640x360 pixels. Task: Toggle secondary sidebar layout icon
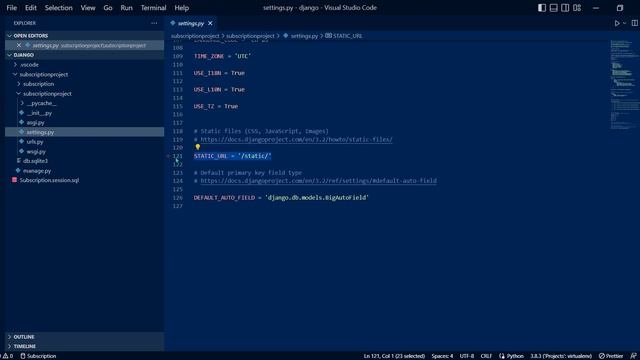[565, 8]
